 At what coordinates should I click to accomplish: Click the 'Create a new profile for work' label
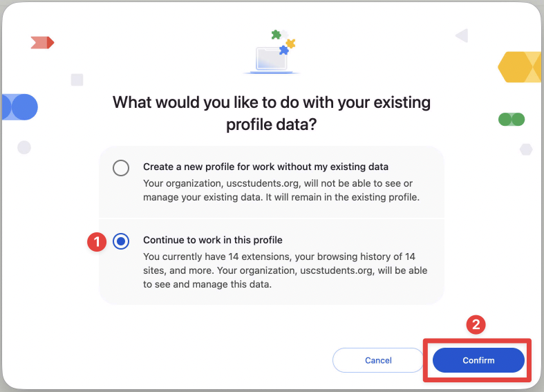[x=265, y=167]
